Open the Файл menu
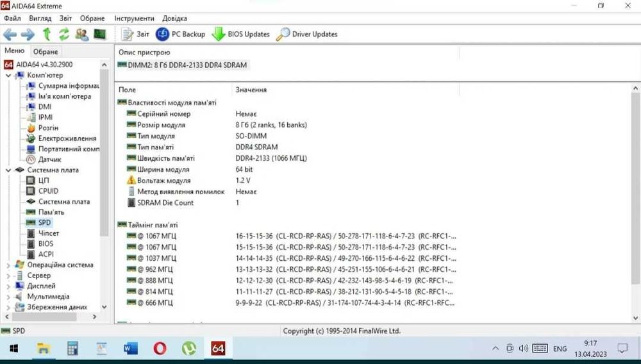The image size is (641, 364). coord(12,19)
